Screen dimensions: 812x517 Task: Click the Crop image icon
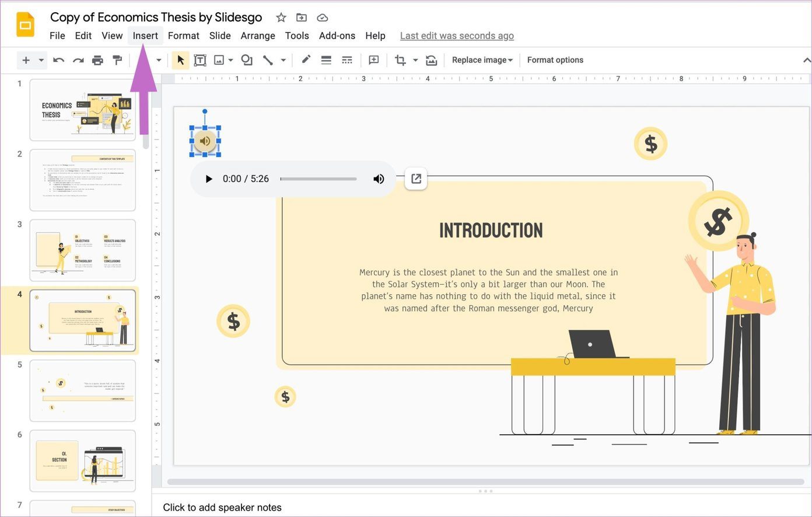point(400,60)
